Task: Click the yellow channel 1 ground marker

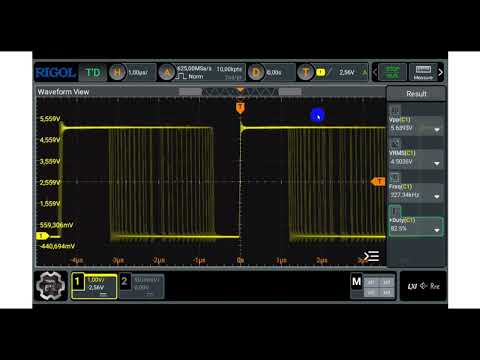Action: 42,236
